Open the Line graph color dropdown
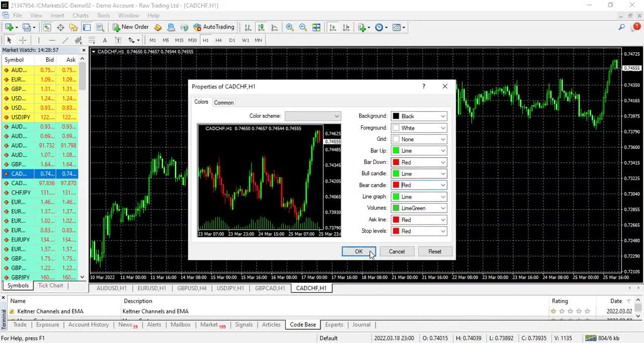The image size is (644, 343). 419,197
